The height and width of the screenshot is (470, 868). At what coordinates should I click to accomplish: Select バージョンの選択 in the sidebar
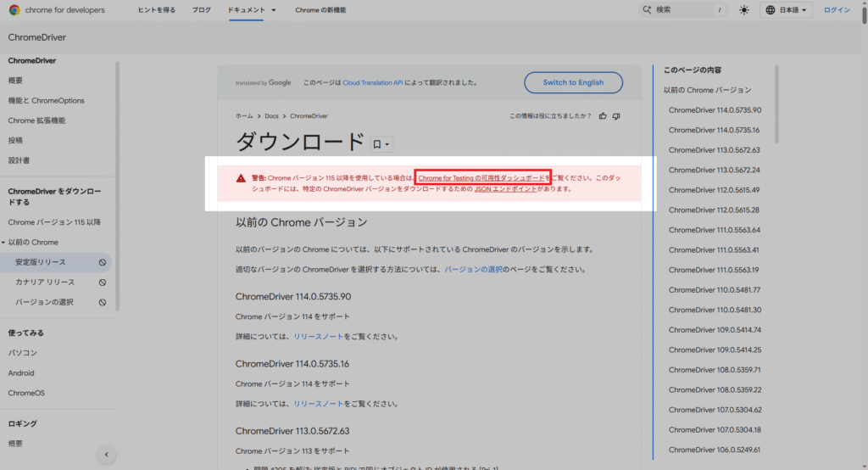[x=44, y=302]
